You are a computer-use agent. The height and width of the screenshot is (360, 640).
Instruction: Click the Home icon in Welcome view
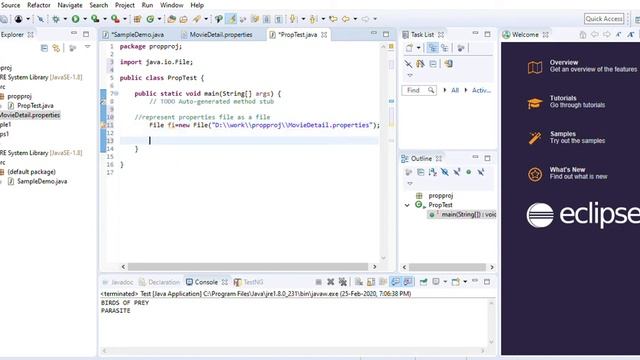coord(583,35)
